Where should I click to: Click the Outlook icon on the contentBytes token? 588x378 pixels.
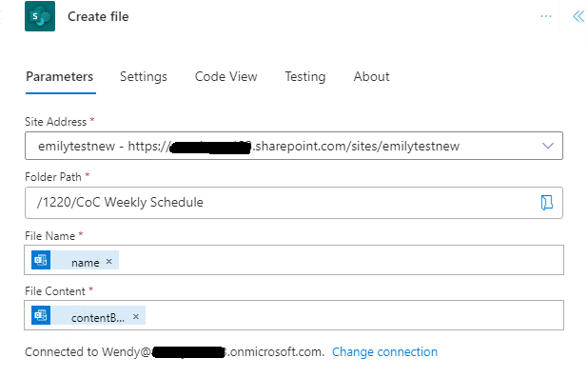(41, 315)
